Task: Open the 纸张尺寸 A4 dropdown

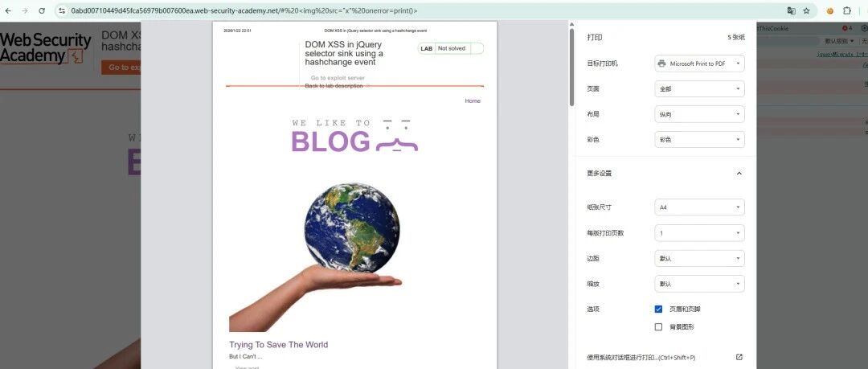Action: click(x=700, y=207)
